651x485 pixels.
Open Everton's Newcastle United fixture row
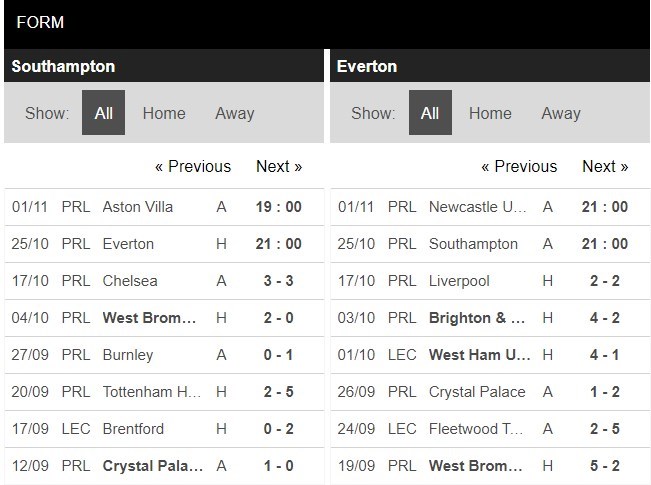coord(490,207)
